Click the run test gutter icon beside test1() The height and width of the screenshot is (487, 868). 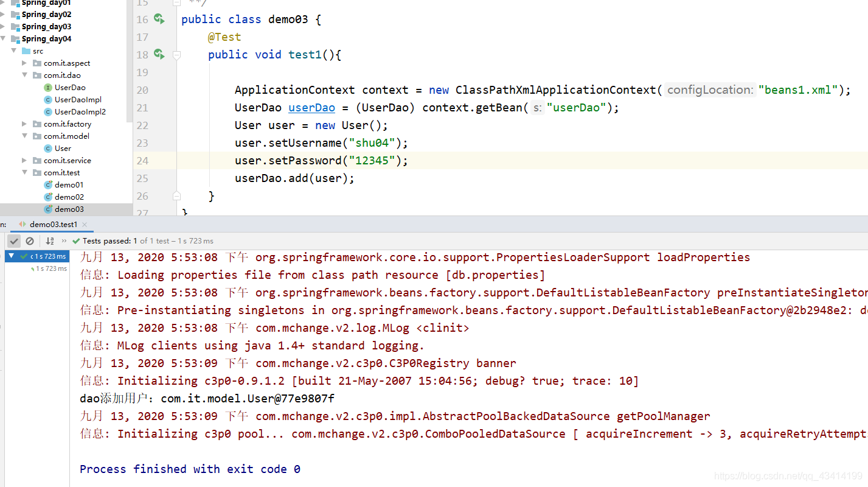click(159, 54)
